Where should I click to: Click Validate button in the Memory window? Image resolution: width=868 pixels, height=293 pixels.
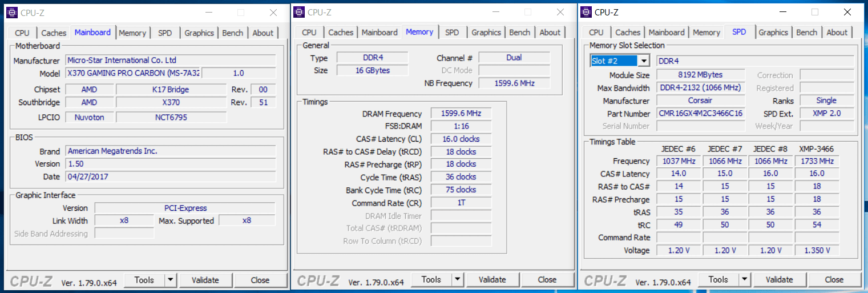[x=492, y=279]
